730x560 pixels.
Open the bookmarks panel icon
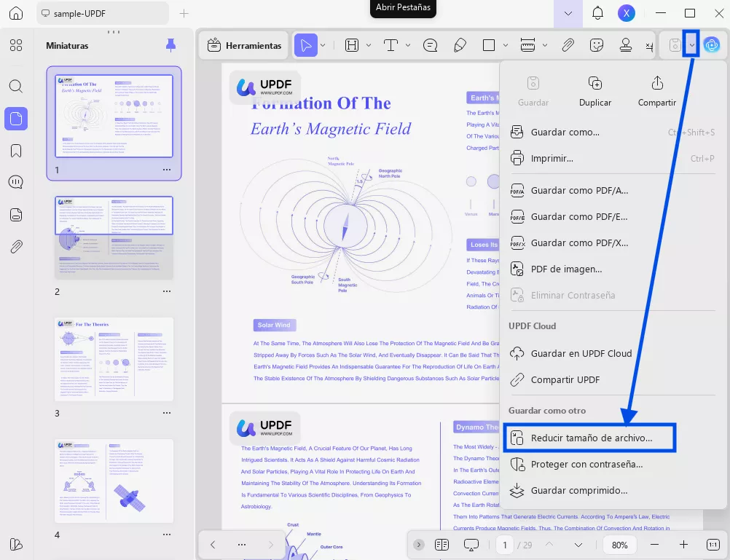[x=16, y=151]
